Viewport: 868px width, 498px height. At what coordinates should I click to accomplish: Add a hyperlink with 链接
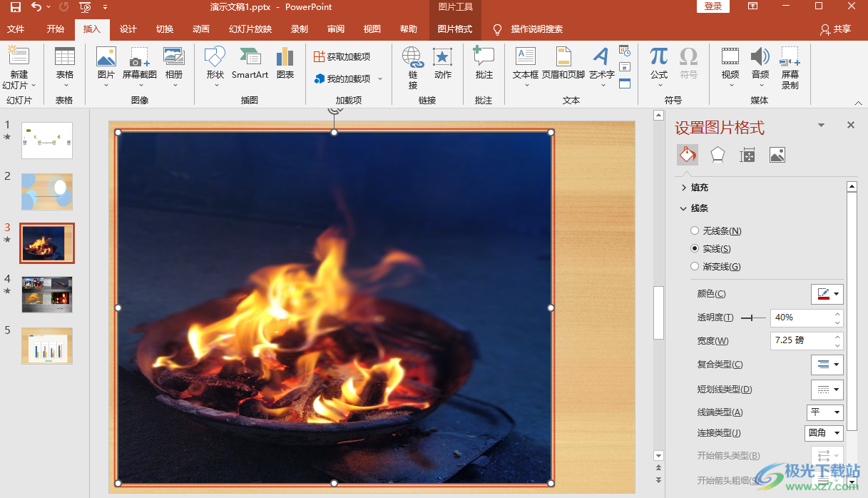(413, 68)
